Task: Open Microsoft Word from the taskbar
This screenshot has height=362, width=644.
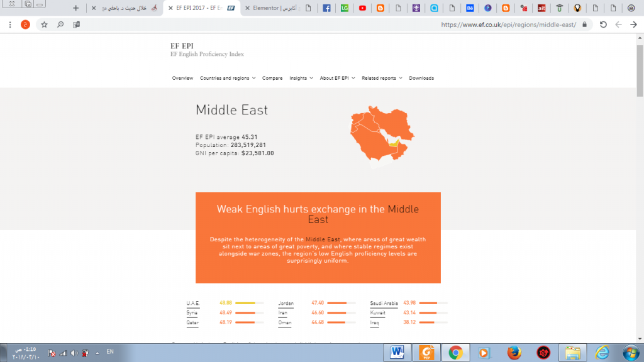Action: click(397, 352)
